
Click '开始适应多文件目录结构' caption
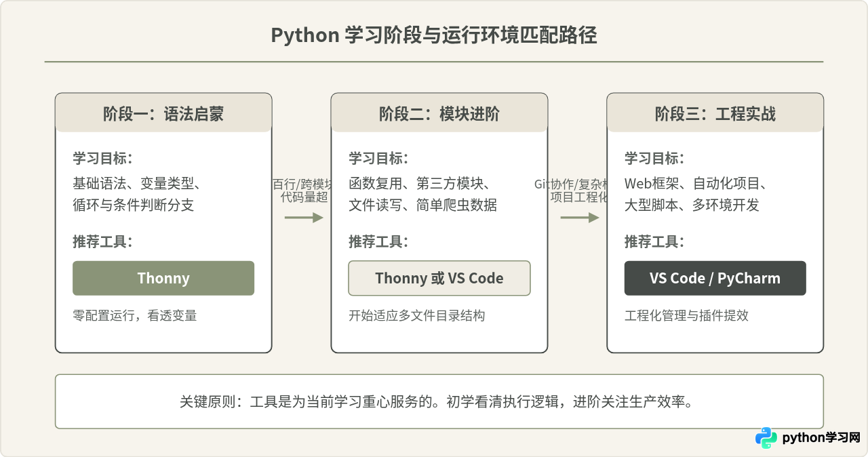point(417,315)
